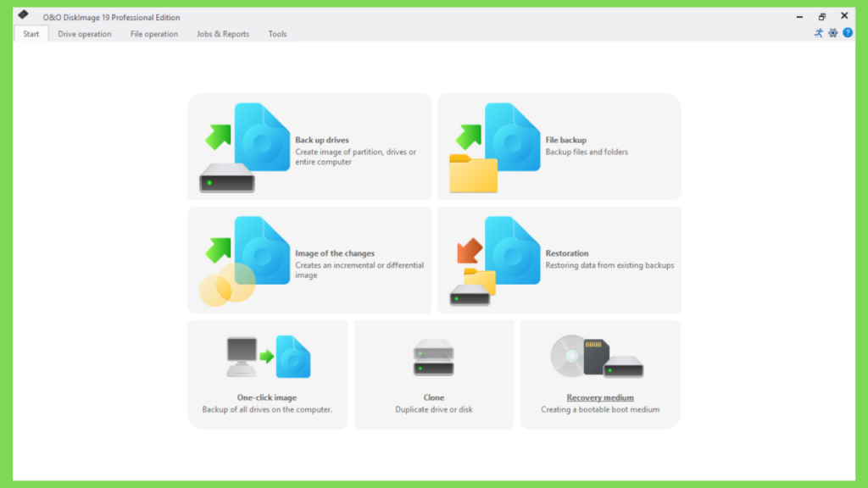Viewport: 868px width, 488px height.
Task: Click 'Backup files and folders' text
Action: (587, 152)
